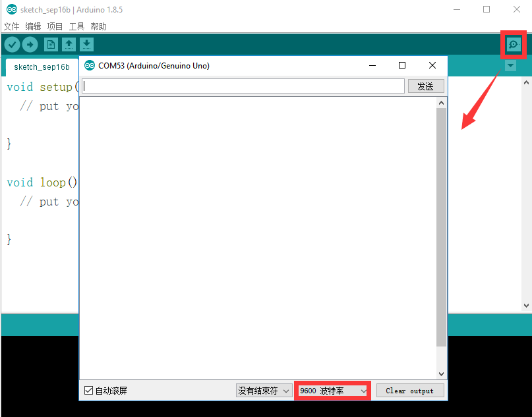This screenshot has height=417, width=532.
Task: Click the Arduino logo in the COM53 window
Action: tap(90, 65)
